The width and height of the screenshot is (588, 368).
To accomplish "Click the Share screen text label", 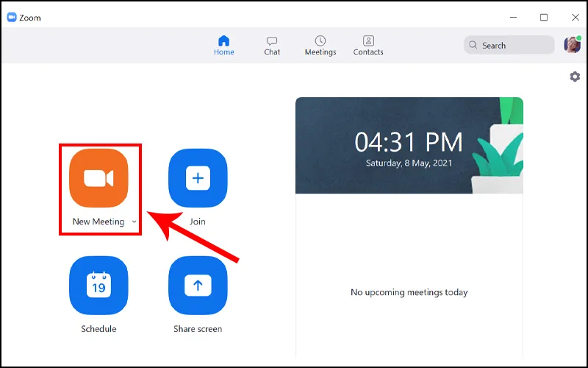I will [198, 329].
